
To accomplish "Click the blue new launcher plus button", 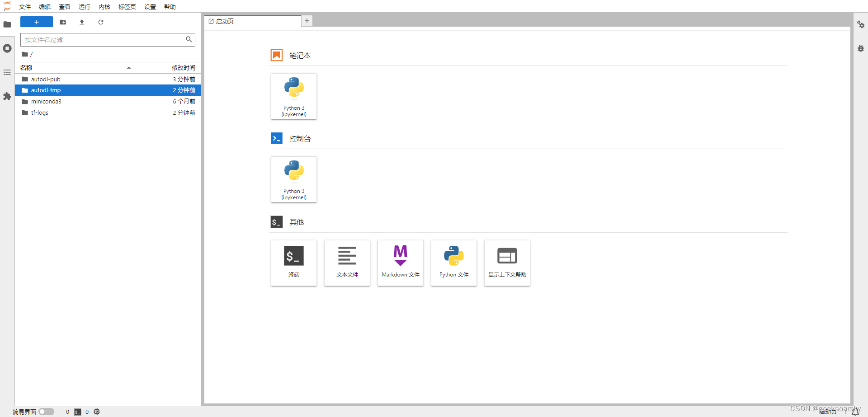I will pyautogui.click(x=37, y=22).
